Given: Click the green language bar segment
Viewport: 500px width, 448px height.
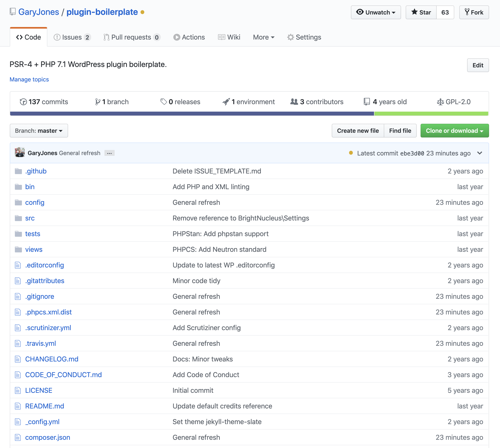Looking at the screenshot, I should pos(431,114).
